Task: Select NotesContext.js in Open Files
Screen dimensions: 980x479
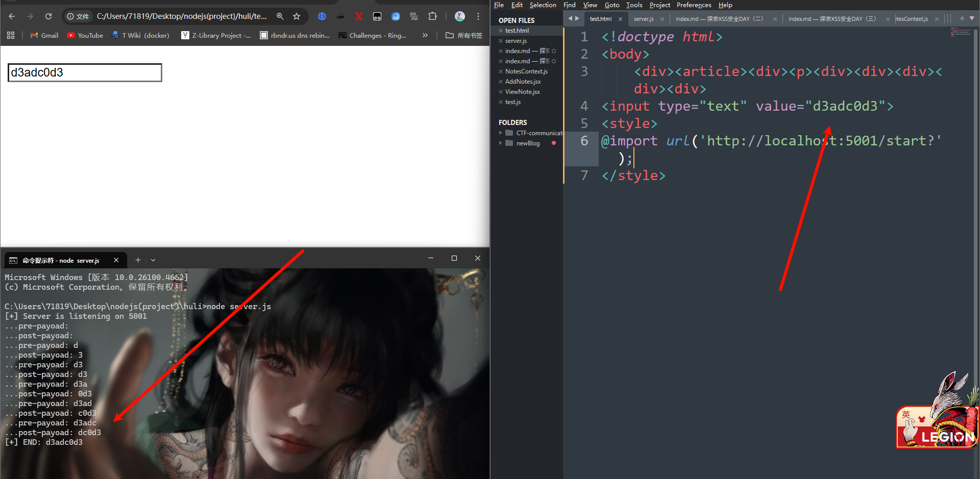Action: 526,71
